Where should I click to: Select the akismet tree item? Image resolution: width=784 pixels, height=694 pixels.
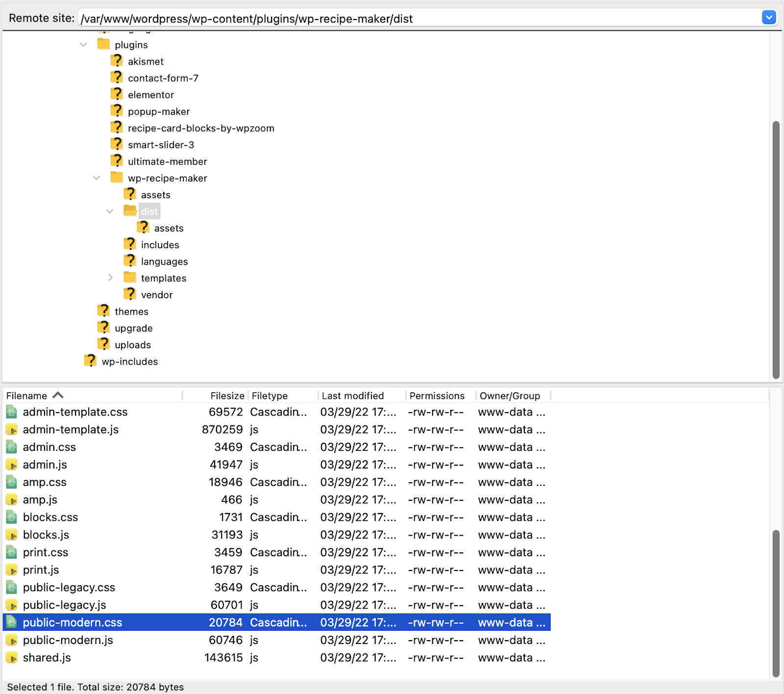click(x=146, y=62)
